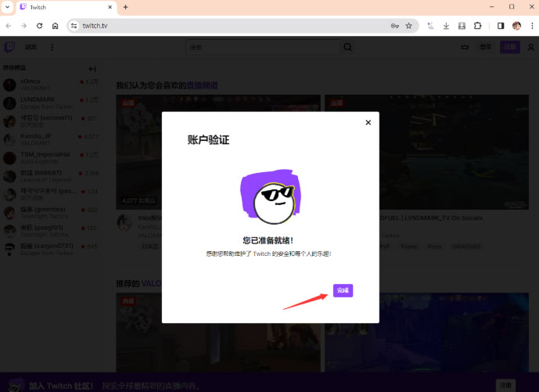
Task: Open the Chrome profile avatar
Action: click(516, 26)
